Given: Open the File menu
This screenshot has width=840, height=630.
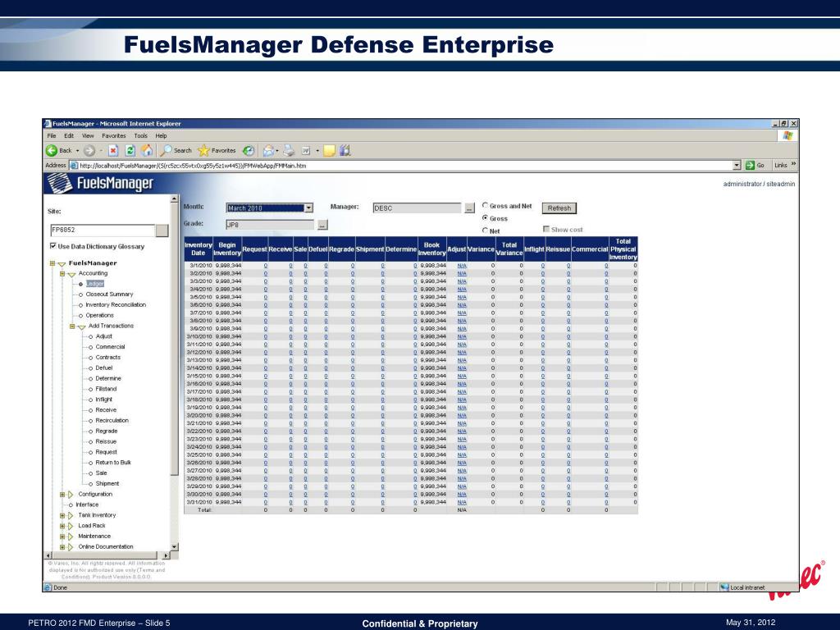Looking at the screenshot, I should [52, 136].
